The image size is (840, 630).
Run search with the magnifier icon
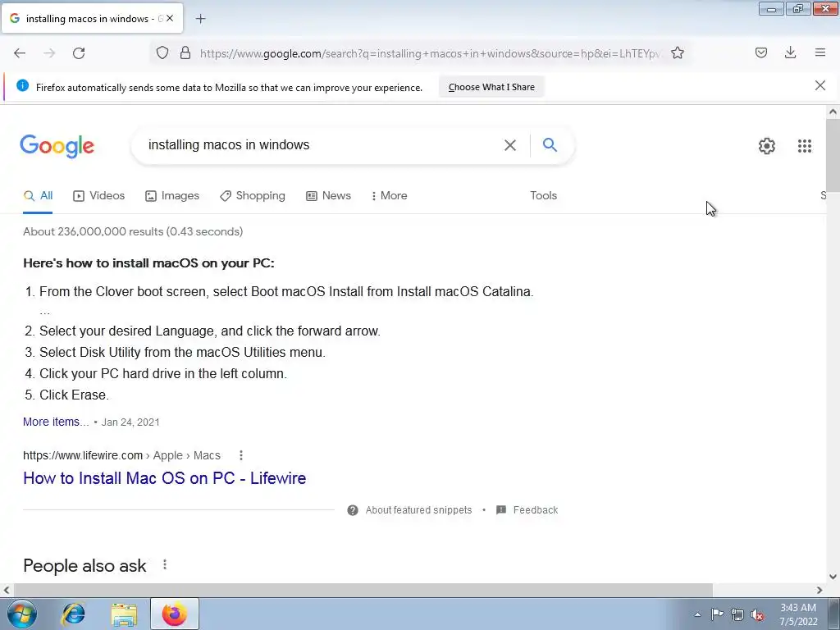tap(550, 144)
